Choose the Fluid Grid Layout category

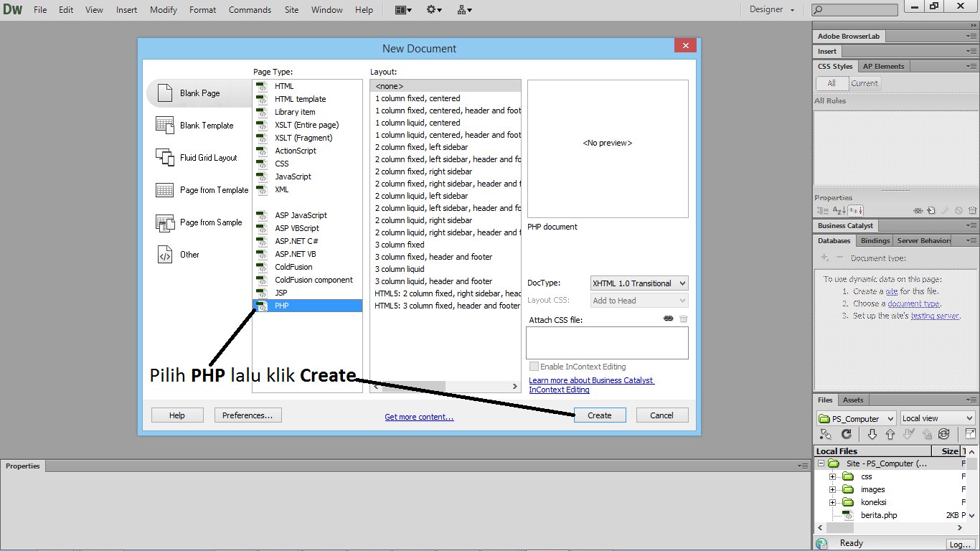[x=197, y=158]
